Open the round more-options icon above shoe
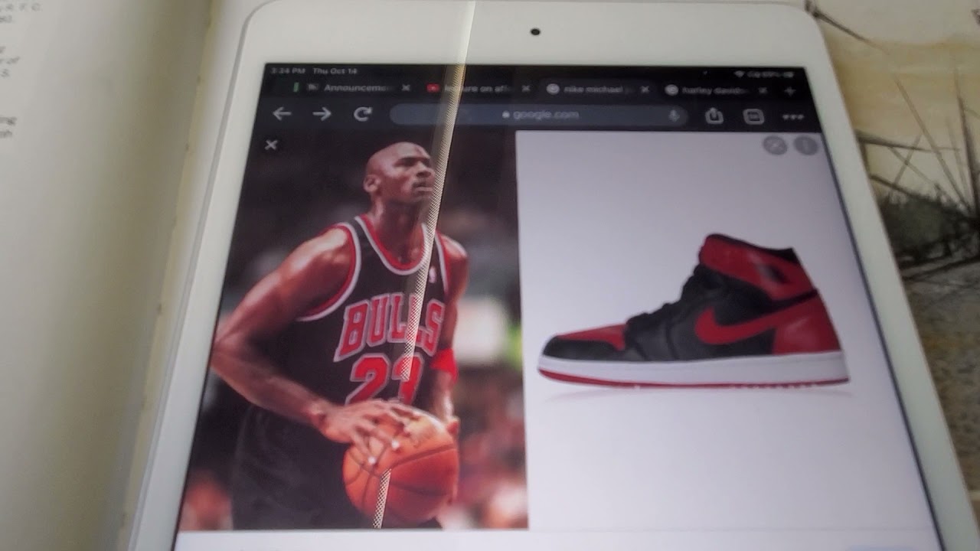Screen dimensions: 980x551 tap(806, 145)
